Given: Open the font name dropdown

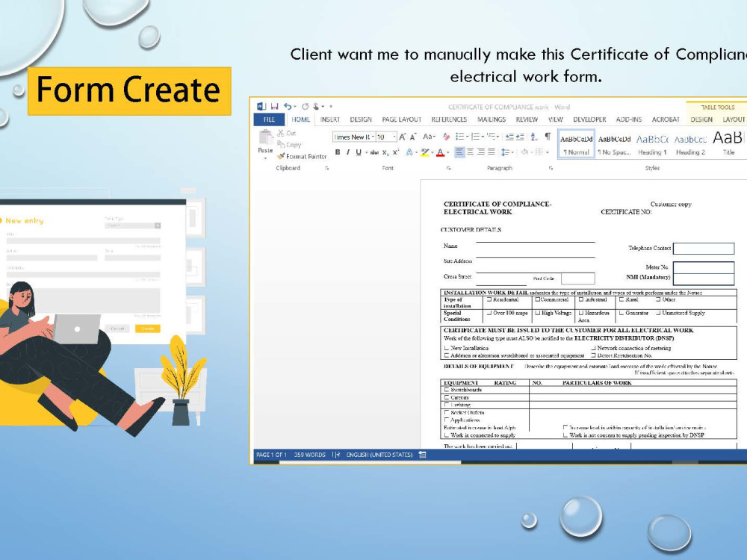Looking at the screenshot, I should coord(373,137).
